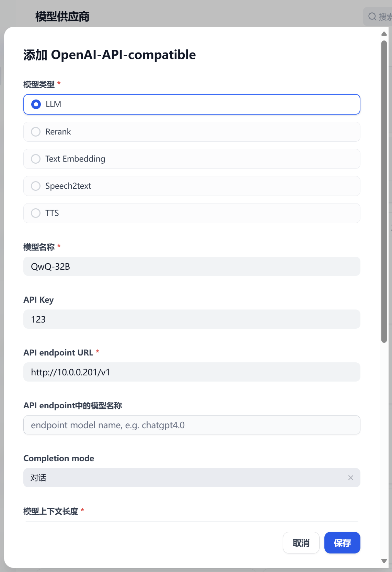Click the scrollbar up arrow
The image size is (392, 572).
click(384, 34)
